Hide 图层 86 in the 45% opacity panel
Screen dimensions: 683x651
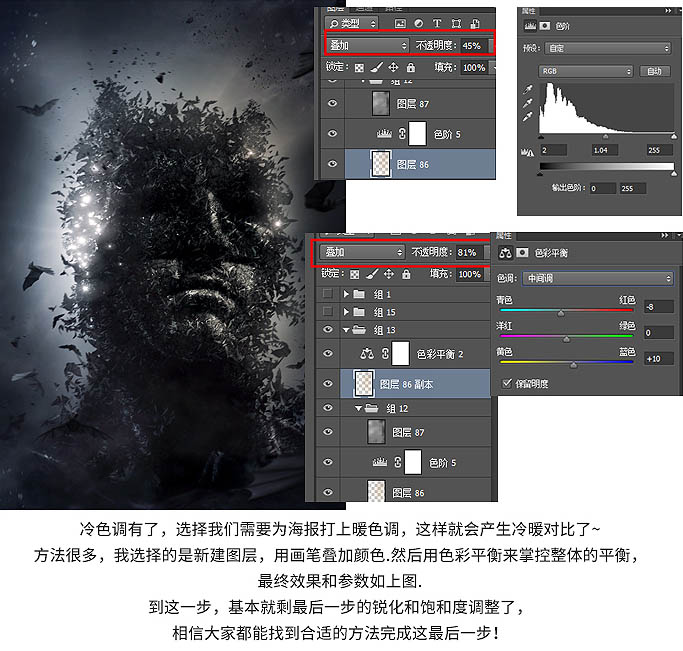pos(332,164)
